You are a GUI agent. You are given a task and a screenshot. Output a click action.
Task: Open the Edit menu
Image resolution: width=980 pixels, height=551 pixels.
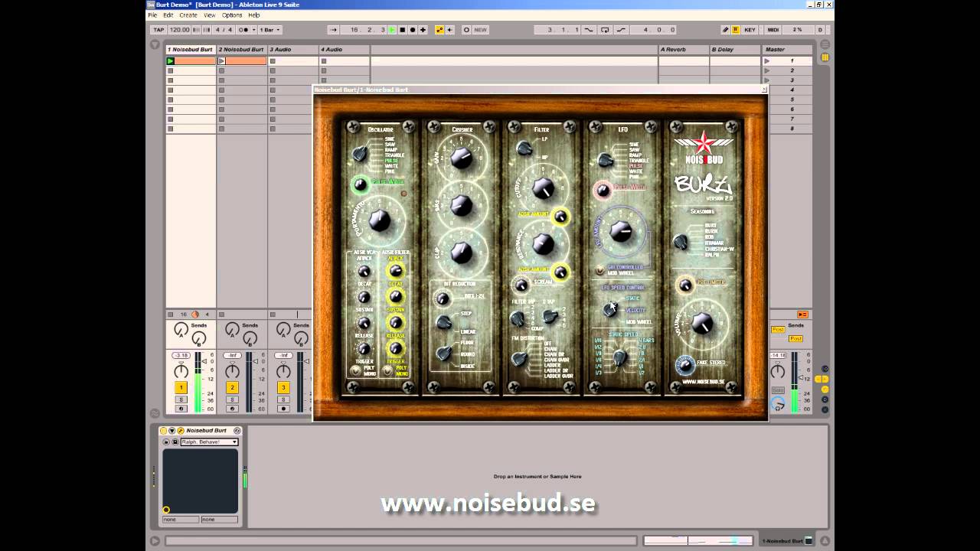pyautogui.click(x=168, y=15)
